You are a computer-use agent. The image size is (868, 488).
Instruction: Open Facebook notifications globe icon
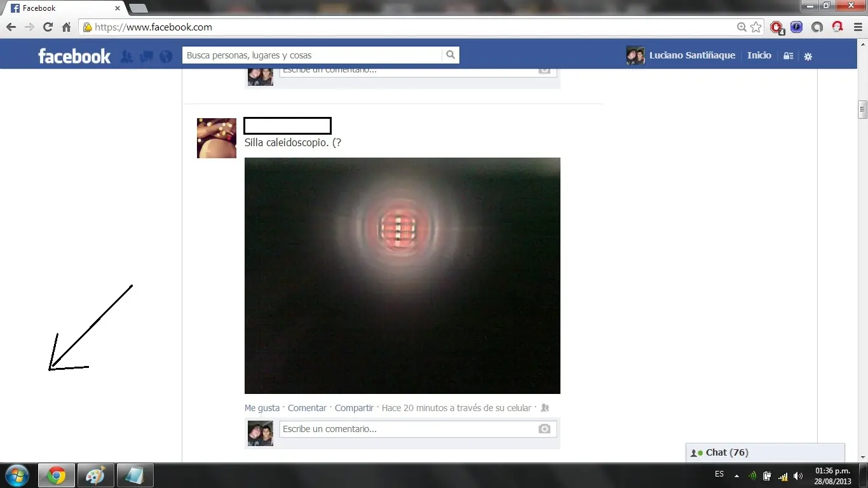click(x=166, y=56)
